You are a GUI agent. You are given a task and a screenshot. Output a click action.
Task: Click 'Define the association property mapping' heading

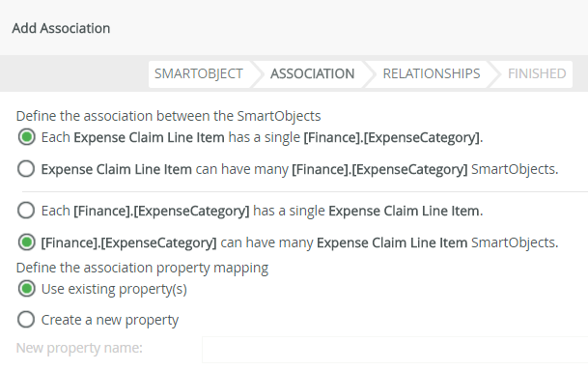142,268
